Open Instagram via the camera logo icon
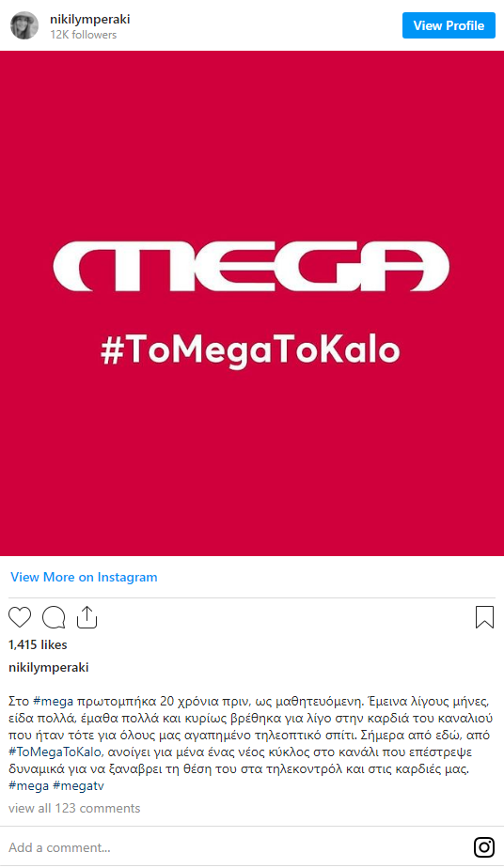The width and height of the screenshot is (504, 868). (484, 847)
